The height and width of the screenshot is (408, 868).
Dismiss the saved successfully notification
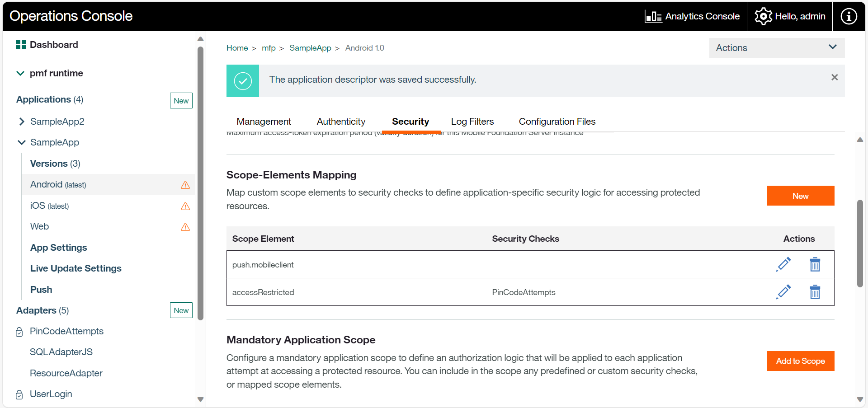[834, 78]
